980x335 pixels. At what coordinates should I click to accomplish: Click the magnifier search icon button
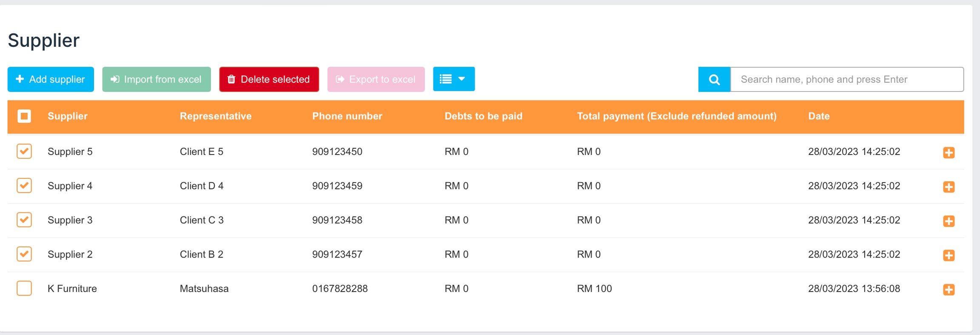point(714,80)
